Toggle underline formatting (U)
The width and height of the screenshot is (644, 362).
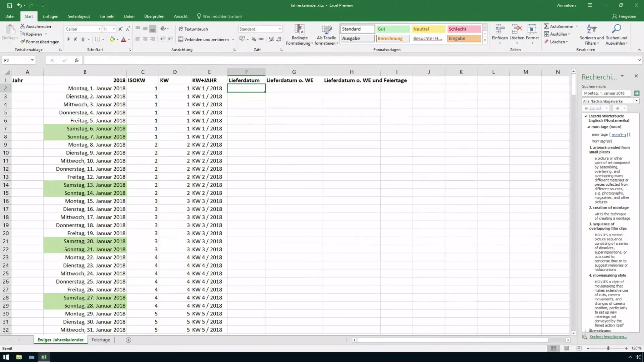pyautogui.click(x=83, y=39)
